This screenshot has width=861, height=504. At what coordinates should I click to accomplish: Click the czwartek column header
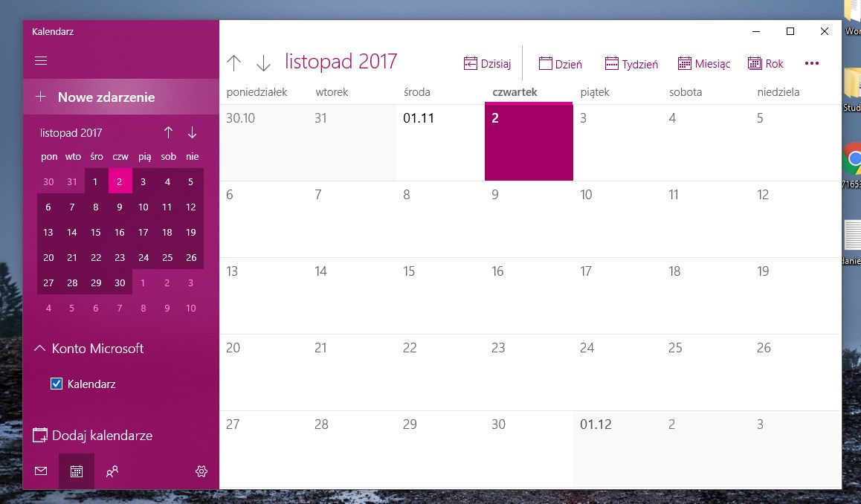pos(515,92)
